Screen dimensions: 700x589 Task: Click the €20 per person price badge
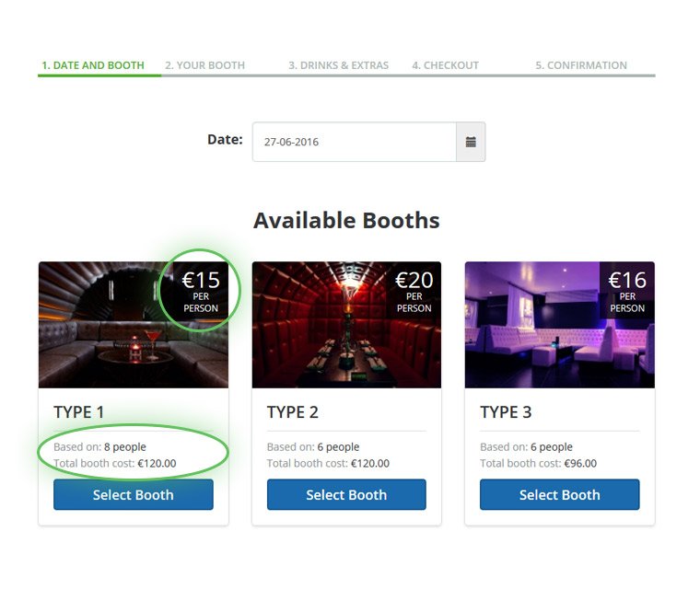tap(414, 291)
